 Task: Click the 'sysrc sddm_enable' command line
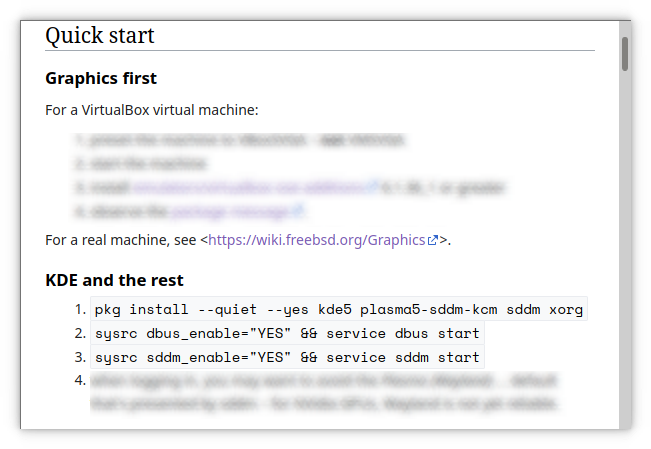tap(287, 356)
